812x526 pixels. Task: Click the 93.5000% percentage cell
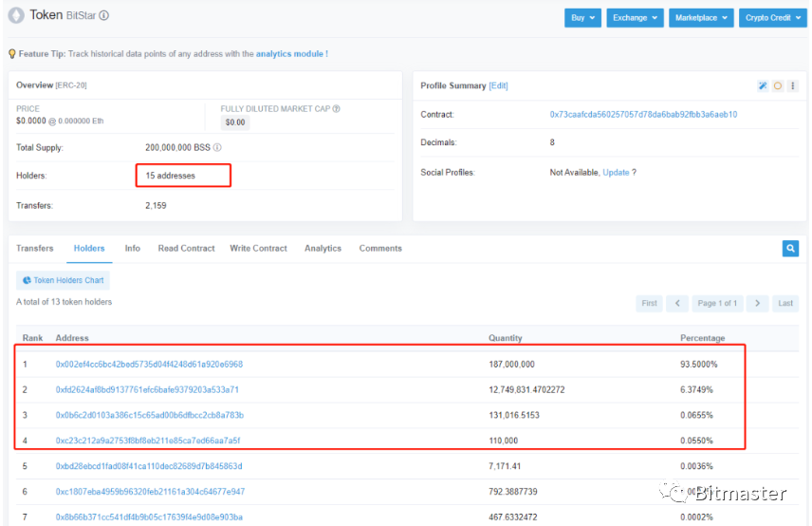698,365
